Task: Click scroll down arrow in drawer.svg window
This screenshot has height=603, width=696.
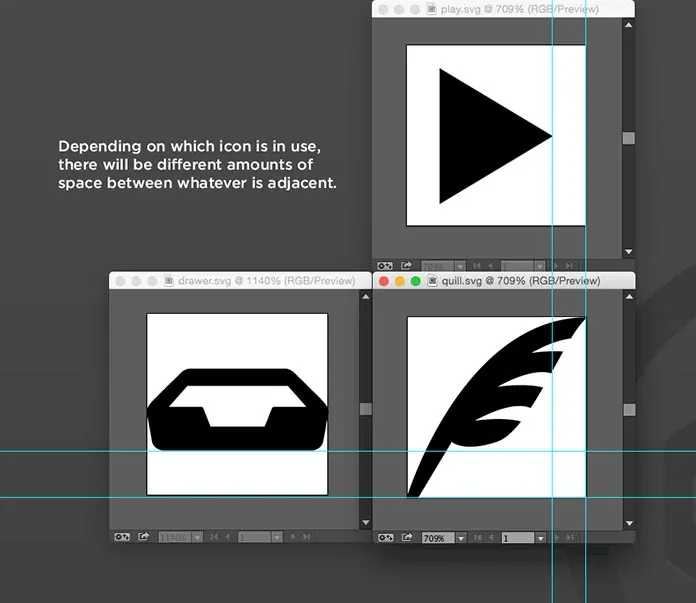Action: (x=366, y=522)
